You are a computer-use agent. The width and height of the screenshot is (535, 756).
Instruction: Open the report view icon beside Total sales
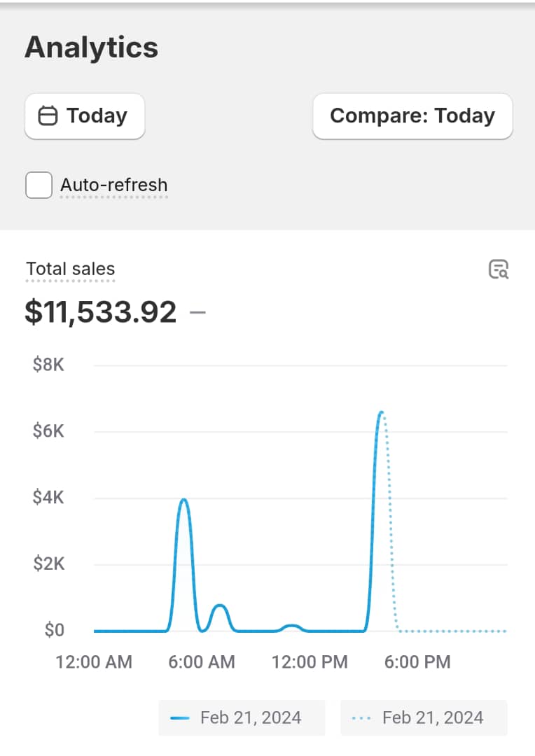[x=498, y=269]
